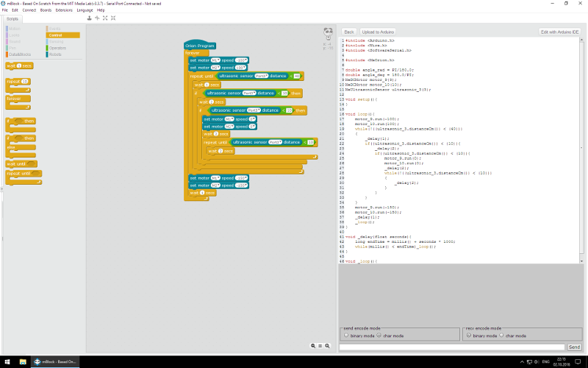Zoom in the scripts canvas

327,346
